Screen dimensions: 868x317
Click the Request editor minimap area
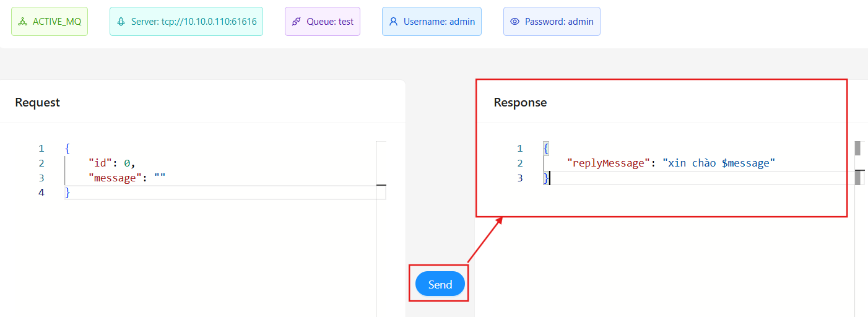[381, 229]
